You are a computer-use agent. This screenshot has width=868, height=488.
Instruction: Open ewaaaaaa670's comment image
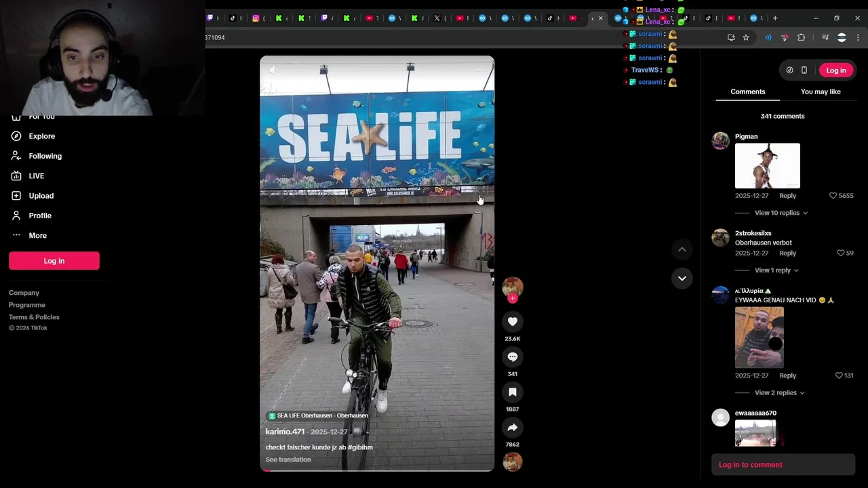(x=755, y=434)
